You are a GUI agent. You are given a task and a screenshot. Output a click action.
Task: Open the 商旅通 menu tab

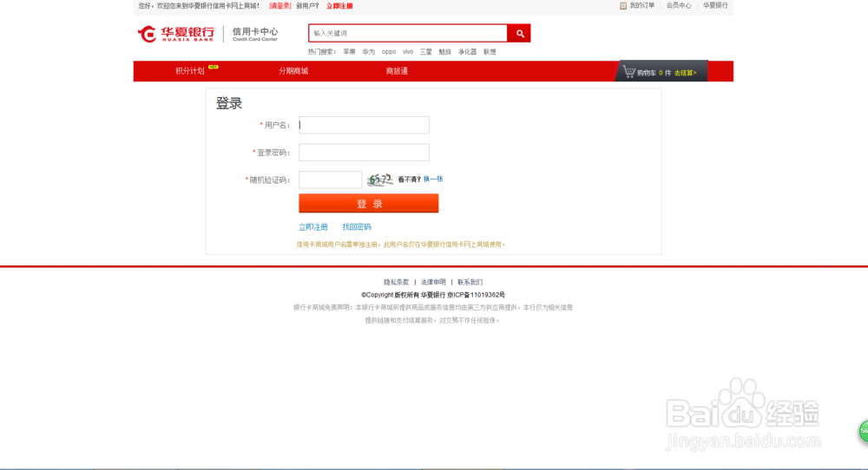coord(397,71)
